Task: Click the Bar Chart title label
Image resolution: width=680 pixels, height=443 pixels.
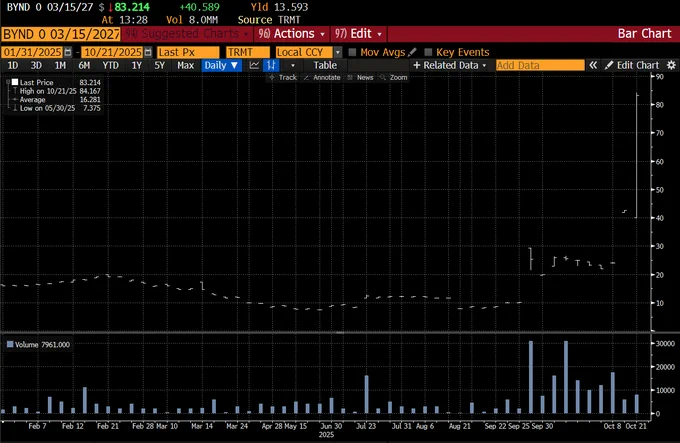Action: (x=644, y=33)
